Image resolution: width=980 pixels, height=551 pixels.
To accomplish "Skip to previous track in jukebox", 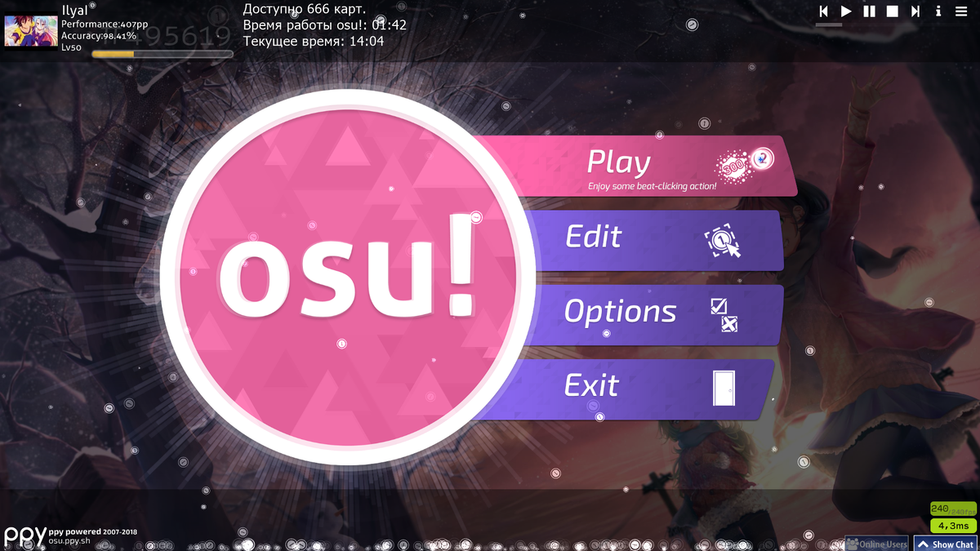I will pos(824,11).
